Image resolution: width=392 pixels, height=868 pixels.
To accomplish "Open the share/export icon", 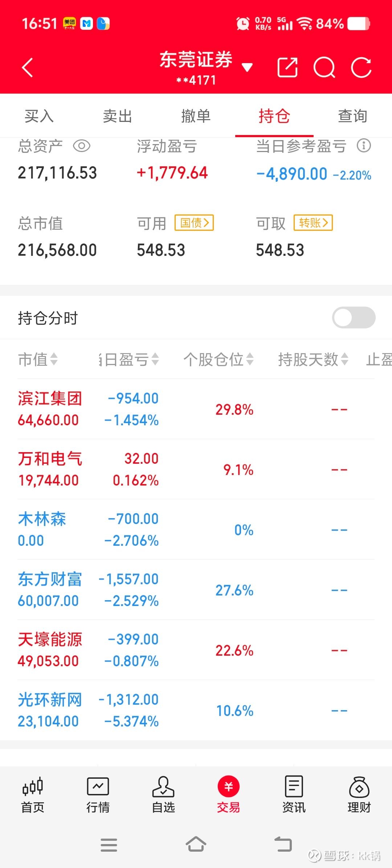I will coord(287,67).
